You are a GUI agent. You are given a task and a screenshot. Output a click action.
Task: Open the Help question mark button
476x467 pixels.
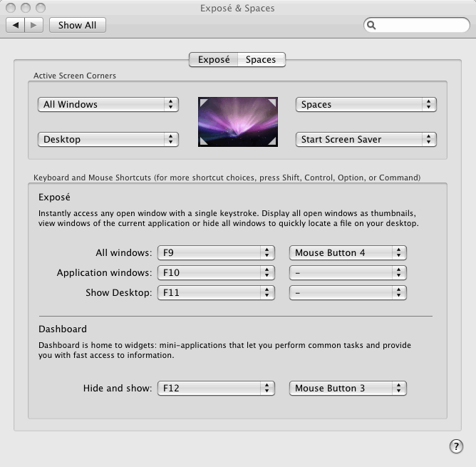(x=456, y=446)
